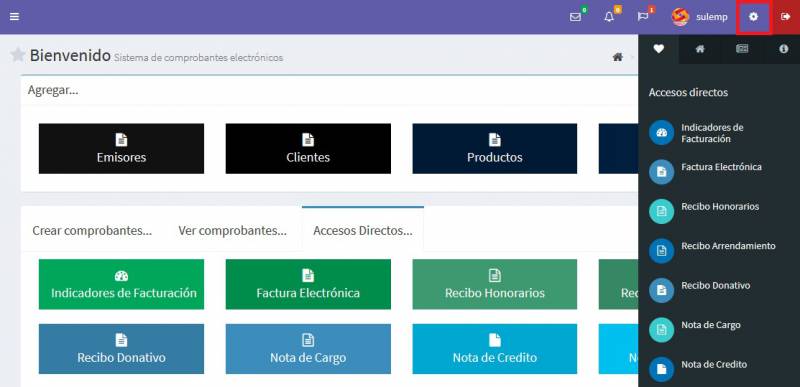This screenshot has width=800, height=387.
Task: Toggle the favorite star beside Bienvenido
Action: pos(18,55)
